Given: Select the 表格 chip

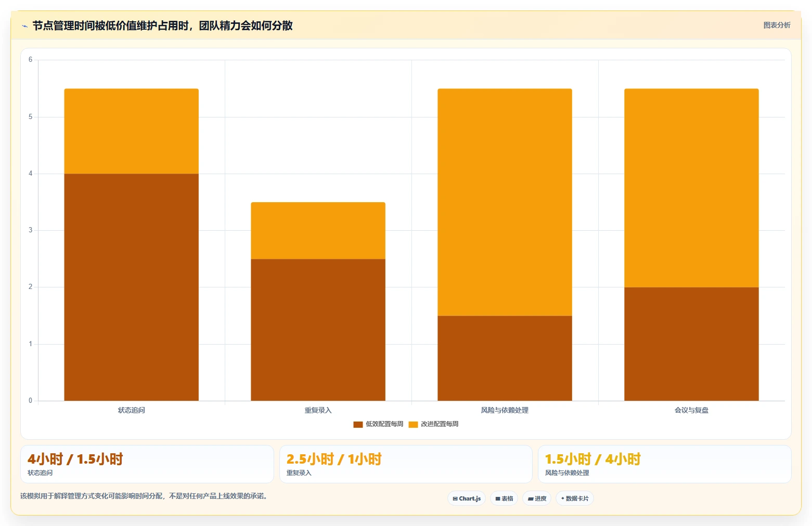Looking at the screenshot, I should tap(504, 498).
